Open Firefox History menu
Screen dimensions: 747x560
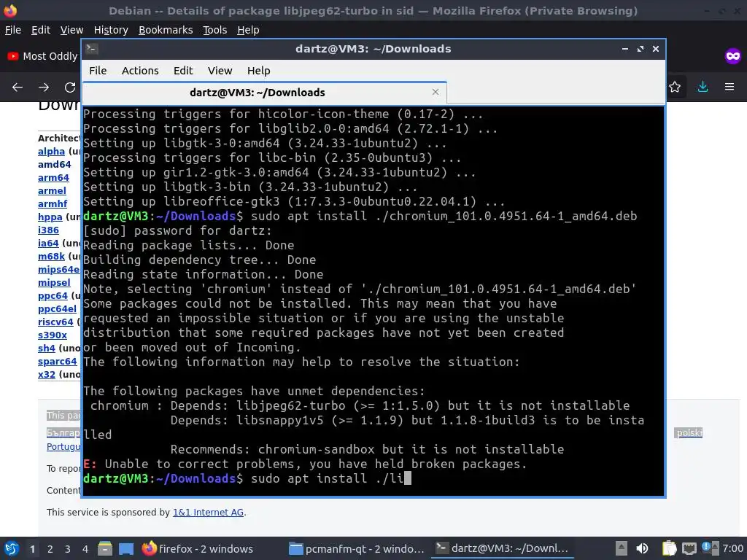(x=111, y=30)
